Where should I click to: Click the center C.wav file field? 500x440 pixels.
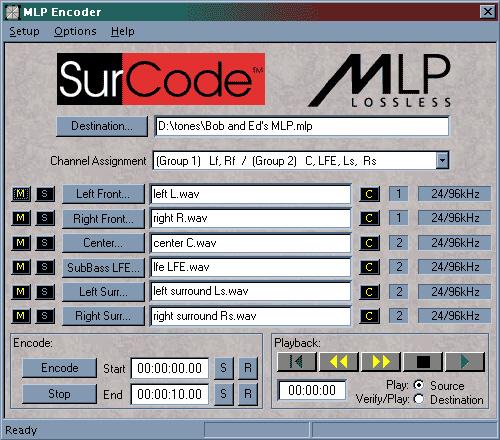(250, 243)
